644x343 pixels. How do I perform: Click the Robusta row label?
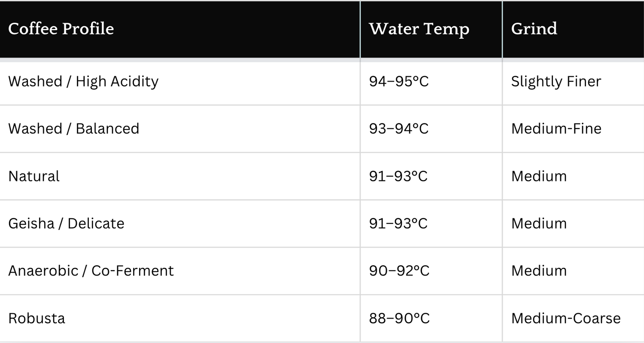coord(36,318)
